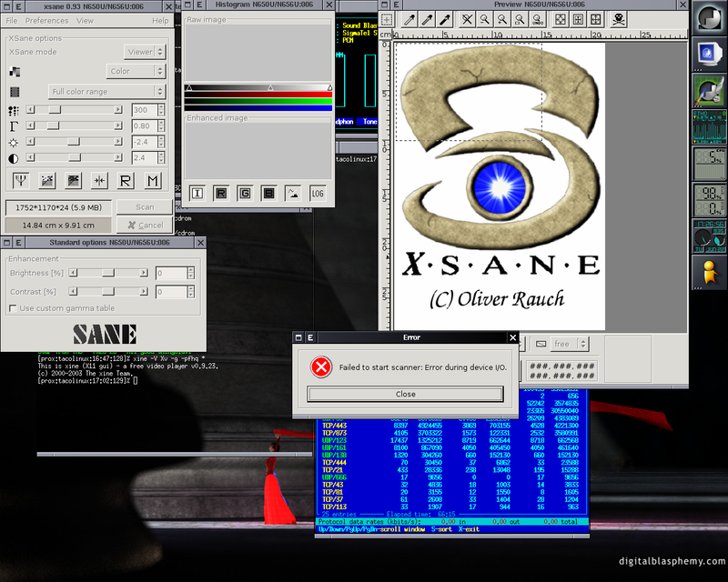The height and width of the screenshot is (582, 728).
Task: Click the undo zoom magnifier icon
Action: tap(538, 19)
